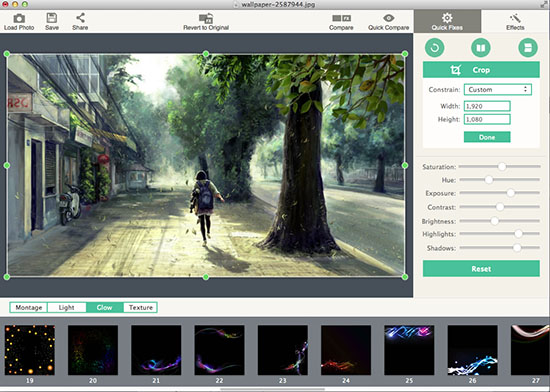The width and height of the screenshot is (550, 392).
Task: Click the Exposure slider handle
Action: click(510, 193)
